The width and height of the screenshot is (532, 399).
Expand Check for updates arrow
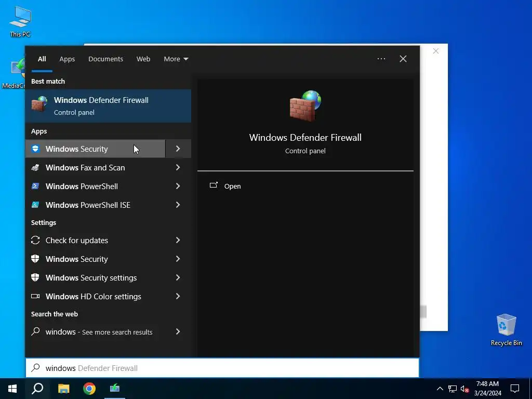178,240
